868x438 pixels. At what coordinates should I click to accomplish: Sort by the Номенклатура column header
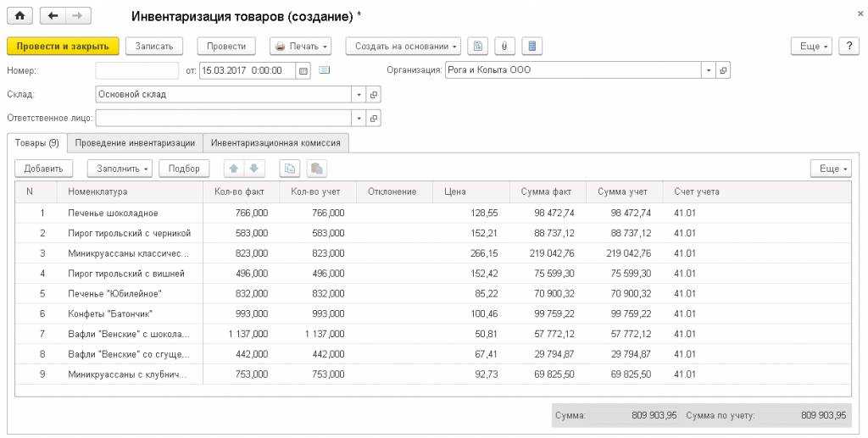[130, 192]
